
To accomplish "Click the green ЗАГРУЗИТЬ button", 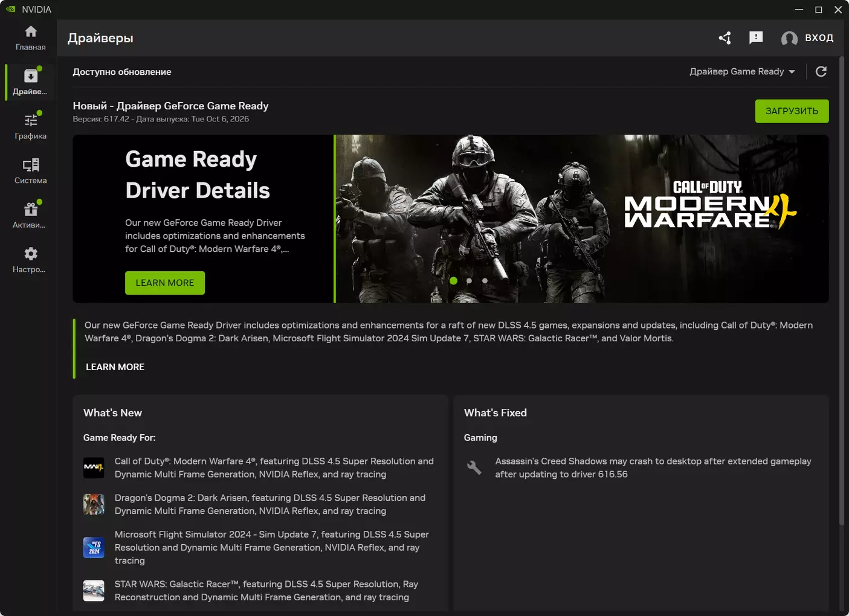I will (792, 111).
